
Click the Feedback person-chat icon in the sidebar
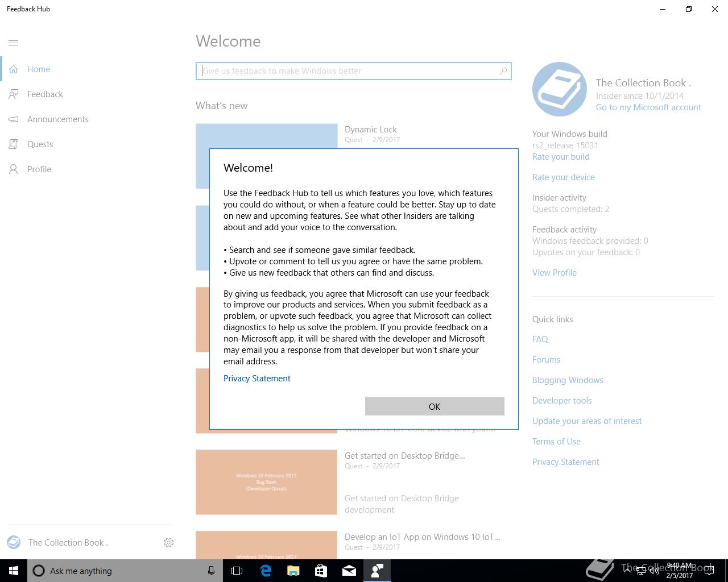[14, 94]
